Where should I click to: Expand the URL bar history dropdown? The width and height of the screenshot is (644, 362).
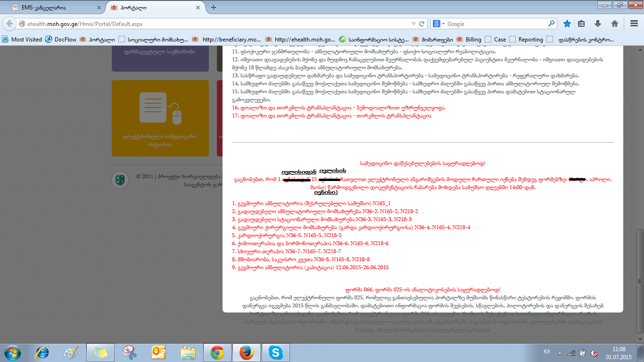click(413, 24)
